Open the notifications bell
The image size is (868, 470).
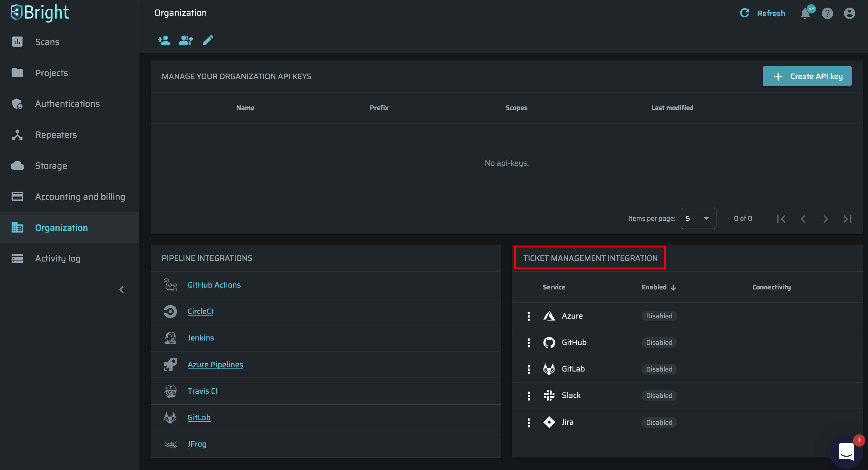click(805, 13)
